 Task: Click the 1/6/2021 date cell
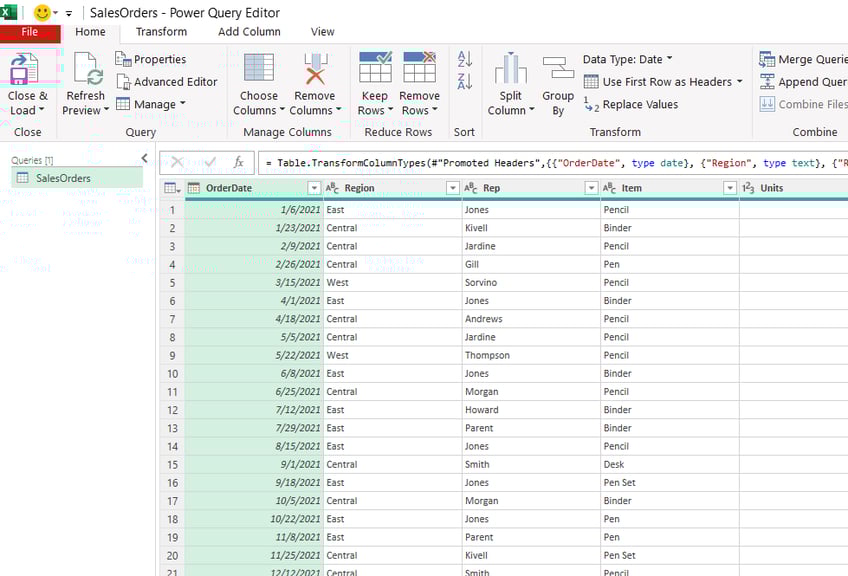coord(254,210)
